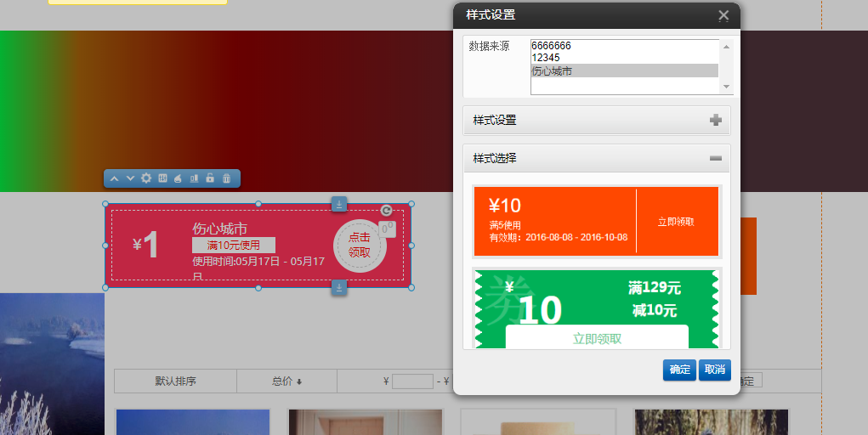Click the rotate handle icon on the coupon
The width and height of the screenshot is (868, 435).
tap(386, 211)
